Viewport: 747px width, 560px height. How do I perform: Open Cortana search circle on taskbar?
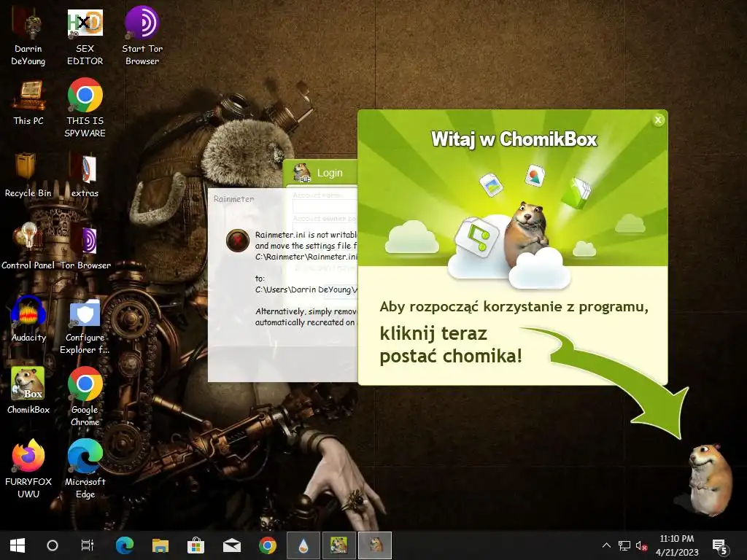(53, 545)
